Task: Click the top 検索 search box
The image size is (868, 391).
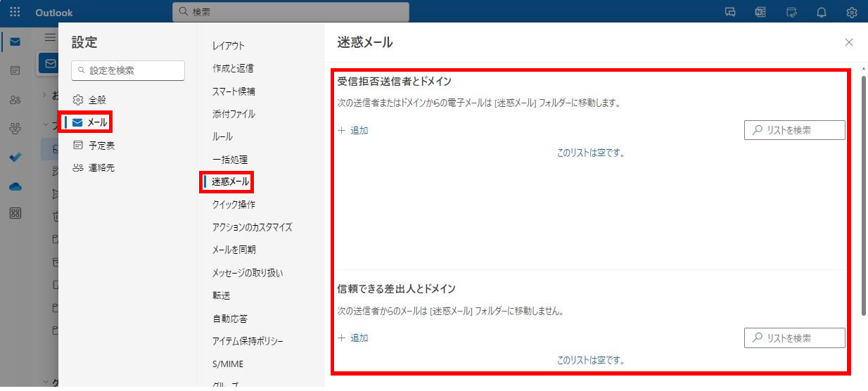Action: click(291, 12)
